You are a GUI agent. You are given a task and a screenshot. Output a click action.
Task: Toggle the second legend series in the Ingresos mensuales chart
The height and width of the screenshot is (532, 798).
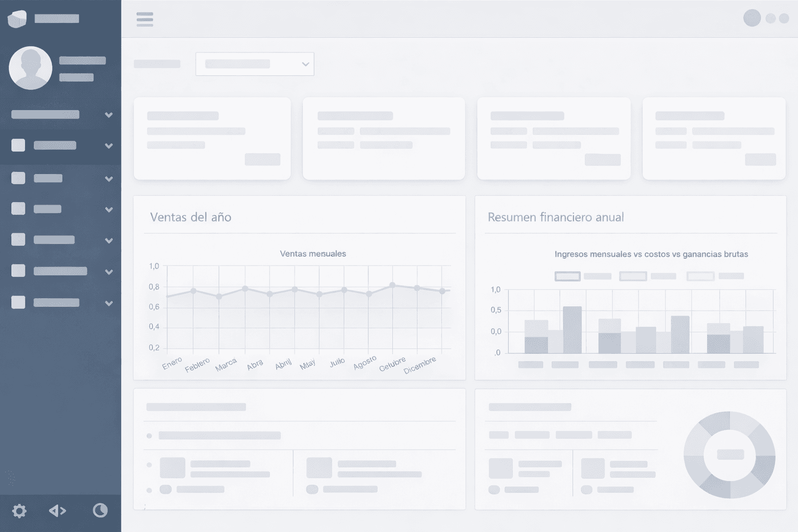click(x=633, y=276)
